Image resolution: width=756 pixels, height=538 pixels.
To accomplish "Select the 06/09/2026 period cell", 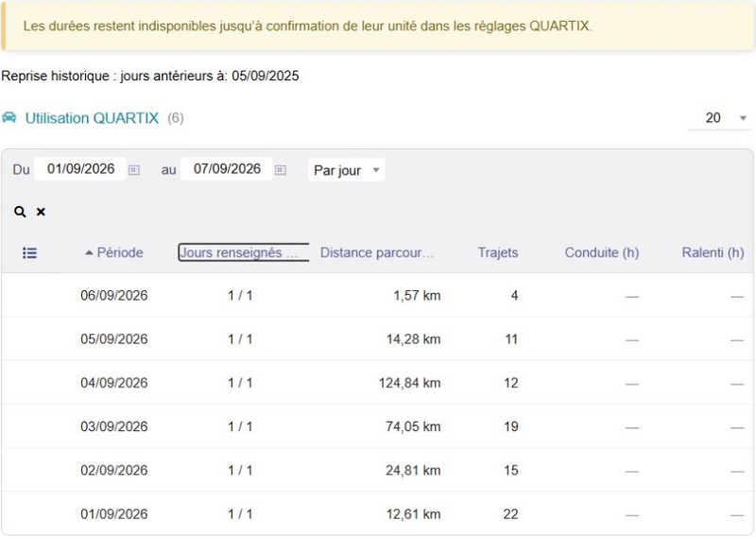I will click(x=113, y=295).
